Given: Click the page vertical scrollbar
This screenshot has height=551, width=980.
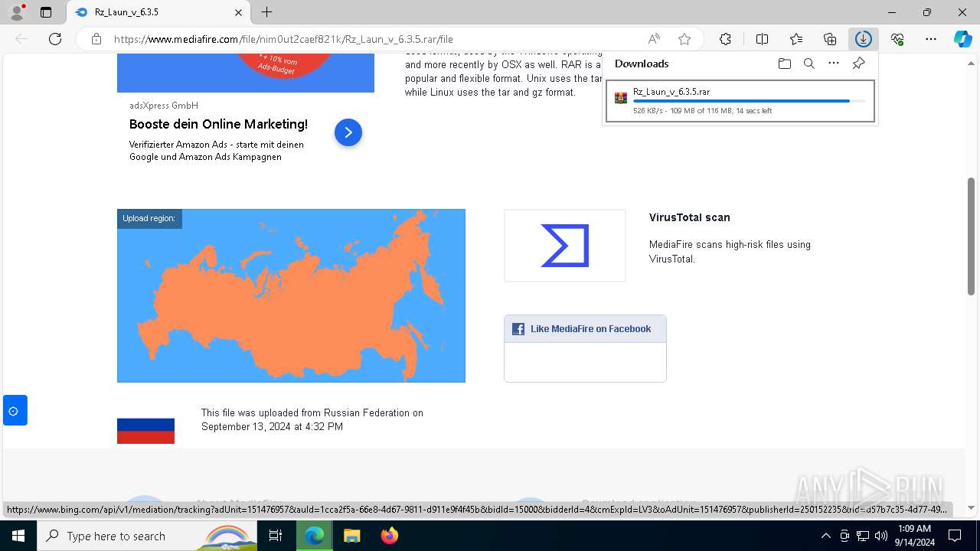Looking at the screenshot, I should point(971,236).
